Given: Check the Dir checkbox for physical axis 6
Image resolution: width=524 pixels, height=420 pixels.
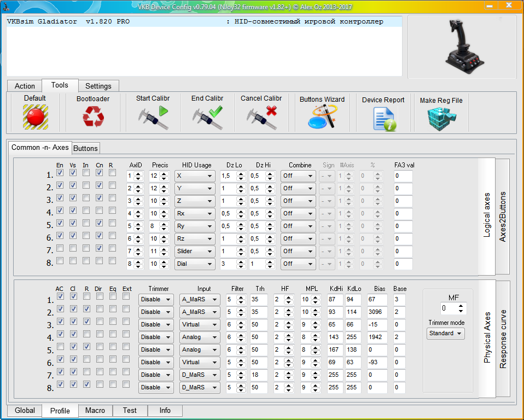Looking at the screenshot, I should coord(100,359).
